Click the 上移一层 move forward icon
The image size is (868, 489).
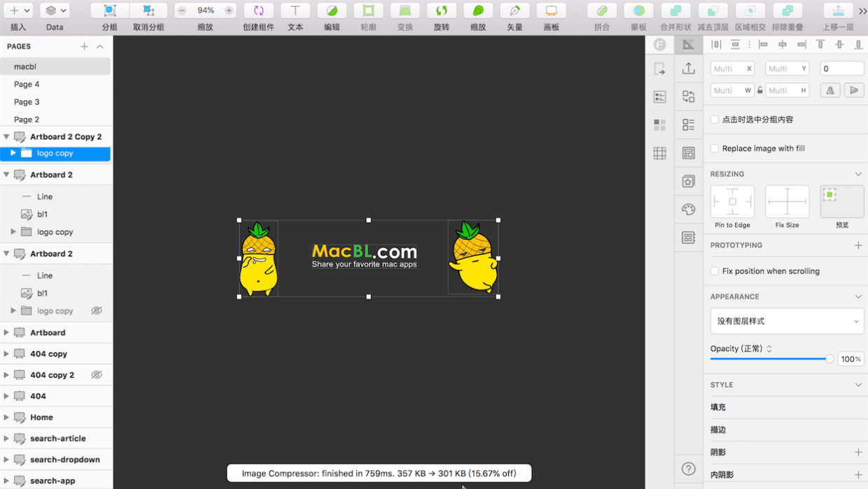[838, 11]
